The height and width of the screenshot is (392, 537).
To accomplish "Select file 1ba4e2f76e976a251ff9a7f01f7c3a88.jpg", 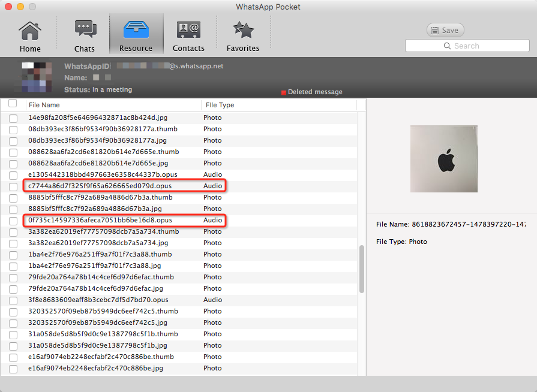I will [95, 266].
